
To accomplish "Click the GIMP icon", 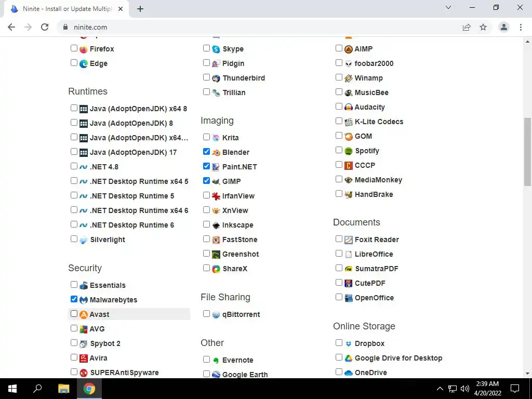I will pos(216,181).
